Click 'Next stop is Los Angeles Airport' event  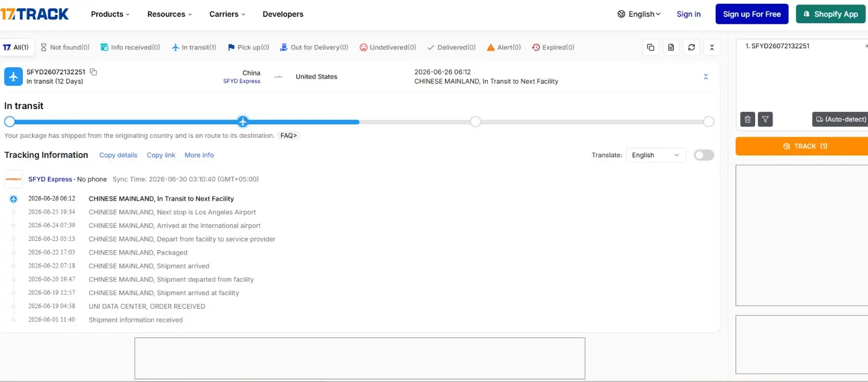click(172, 212)
